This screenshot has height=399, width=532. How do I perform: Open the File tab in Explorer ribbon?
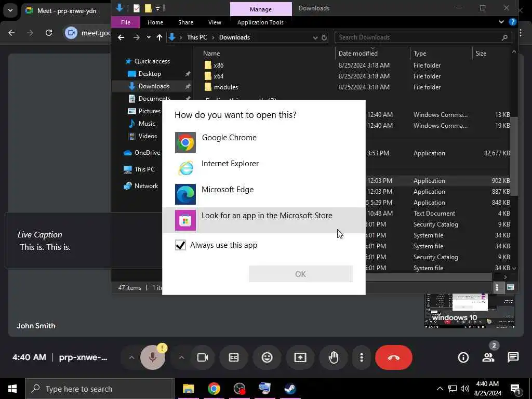click(126, 22)
